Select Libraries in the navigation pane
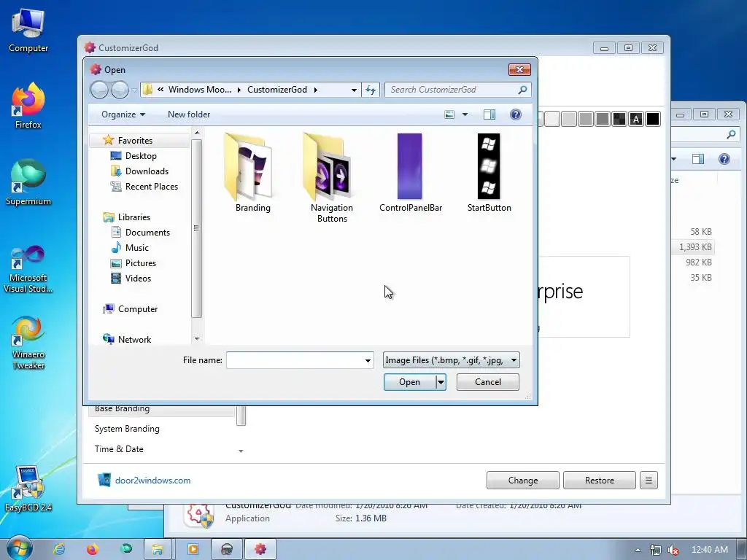 (134, 217)
